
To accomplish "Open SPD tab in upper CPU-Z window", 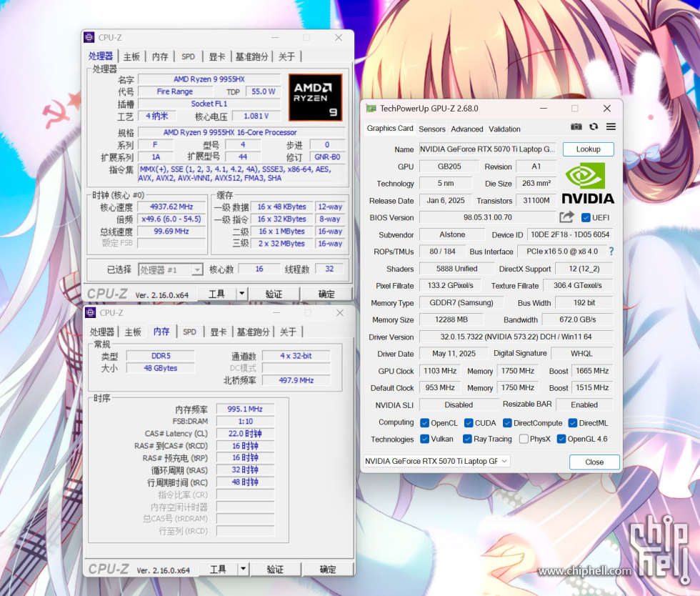I will coord(188,56).
